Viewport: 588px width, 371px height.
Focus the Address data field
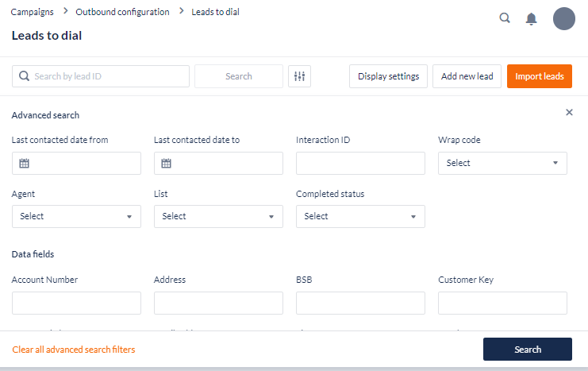(x=218, y=303)
